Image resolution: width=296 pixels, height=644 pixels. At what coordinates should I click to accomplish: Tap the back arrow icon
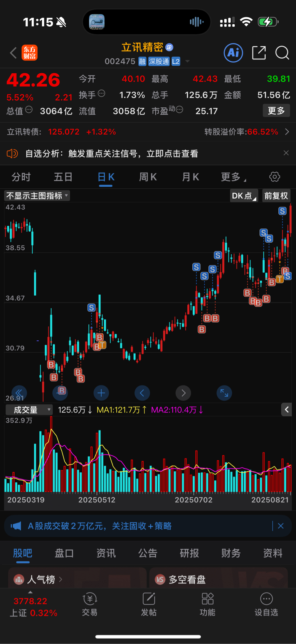[x=13, y=52]
